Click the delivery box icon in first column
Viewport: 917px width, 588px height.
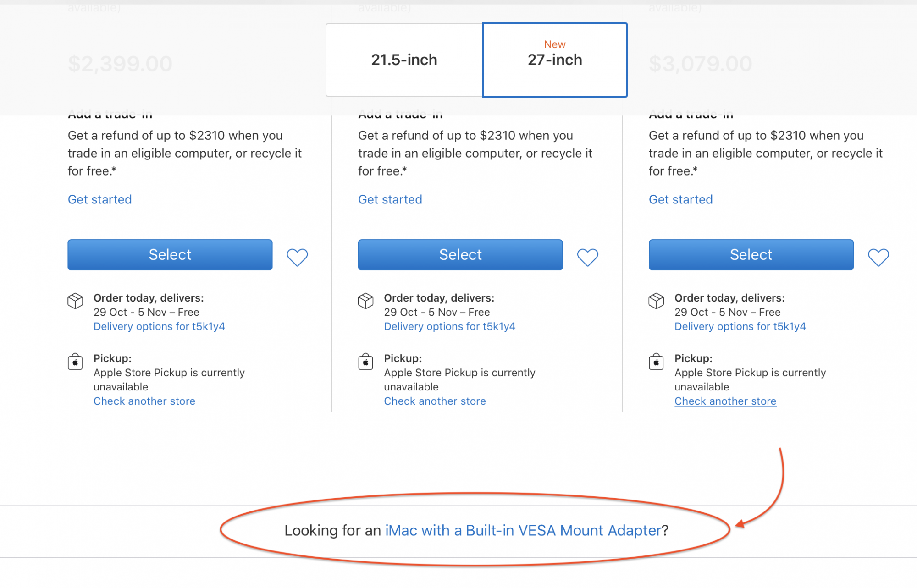pos(75,301)
